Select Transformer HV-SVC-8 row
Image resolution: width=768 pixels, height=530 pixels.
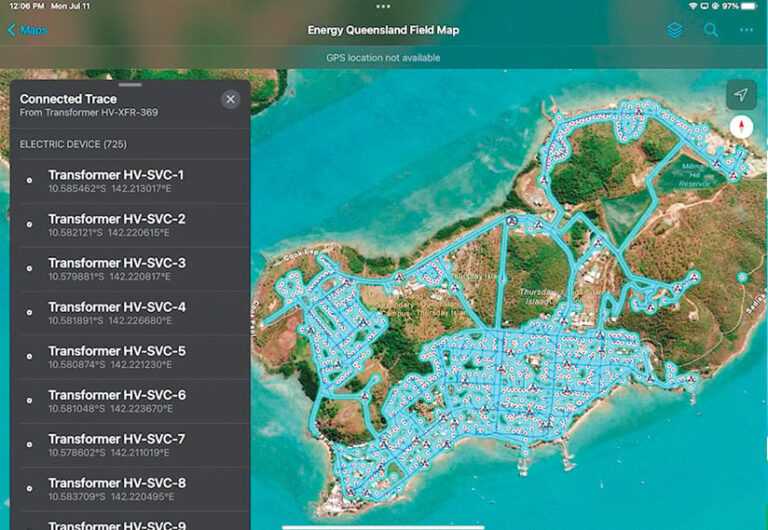pos(130,489)
